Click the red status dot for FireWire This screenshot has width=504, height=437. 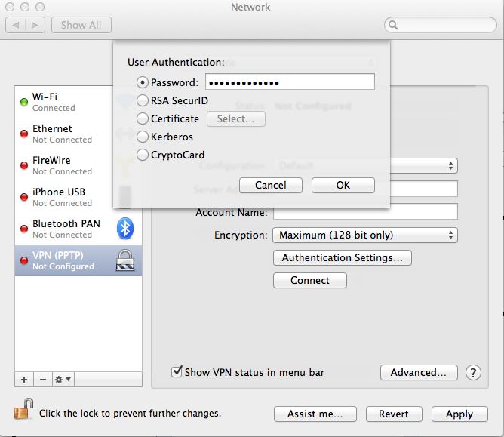[x=24, y=165]
